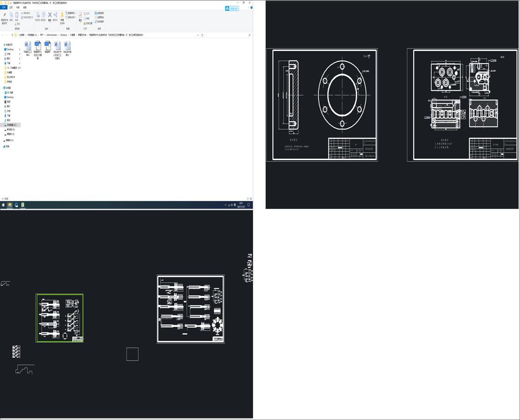Click Copy path in clipboard group
Screen dimensions: 520x420
tap(26, 13)
